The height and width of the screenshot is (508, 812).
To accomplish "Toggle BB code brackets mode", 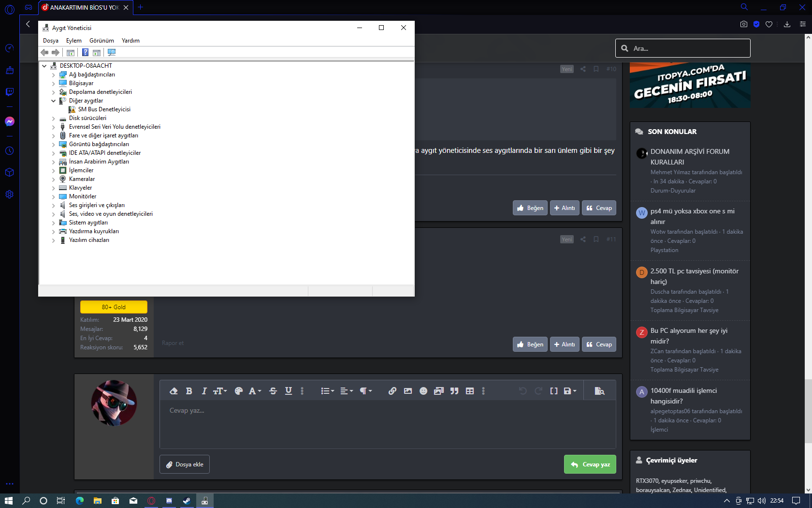I will point(554,391).
